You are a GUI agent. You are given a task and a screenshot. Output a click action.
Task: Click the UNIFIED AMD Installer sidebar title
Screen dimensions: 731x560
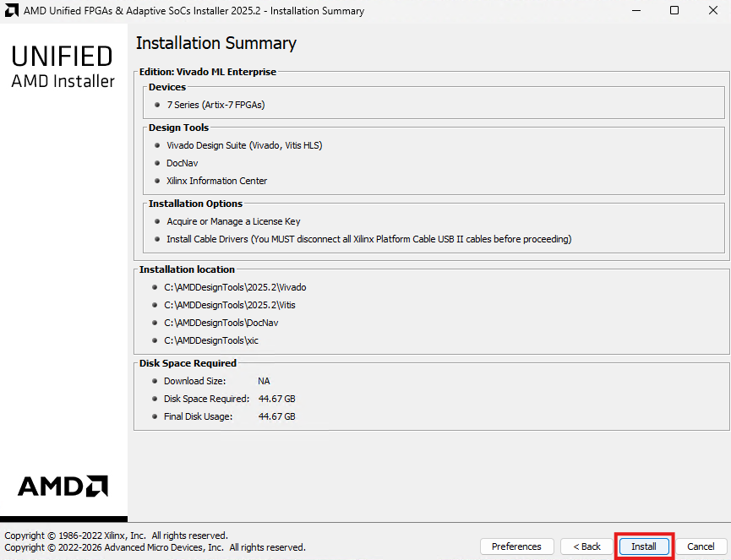(x=63, y=67)
